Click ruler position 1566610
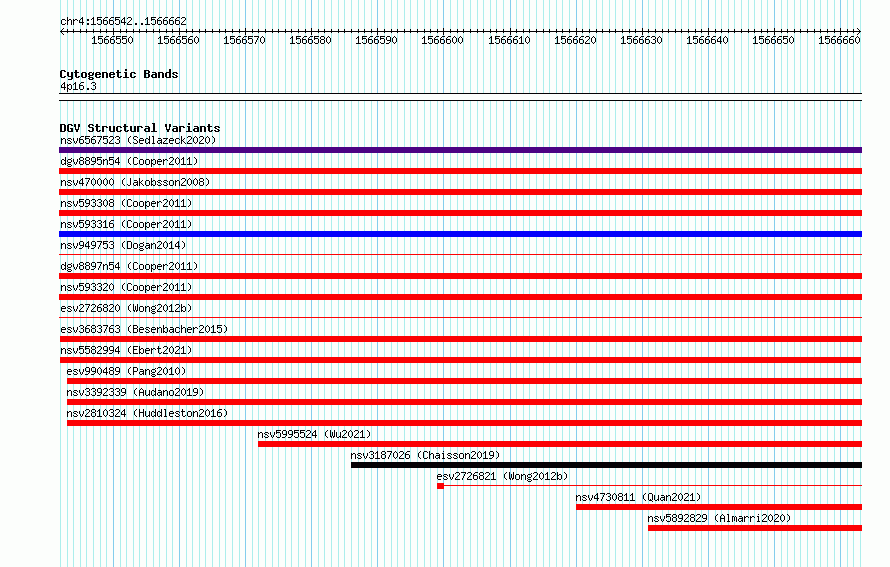The height and width of the screenshot is (567, 890). pyautogui.click(x=509, y=40)
